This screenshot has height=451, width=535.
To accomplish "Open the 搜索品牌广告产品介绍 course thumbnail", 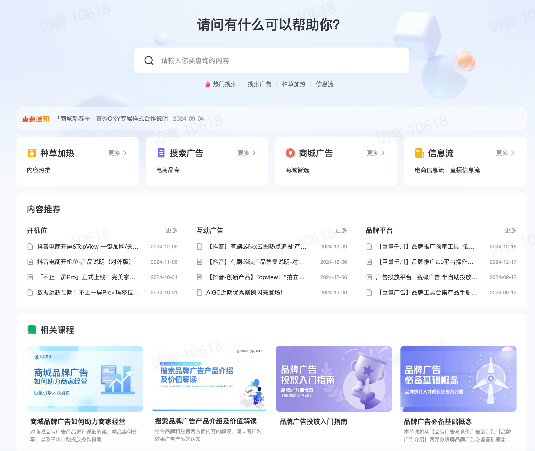I will (209, 379).
